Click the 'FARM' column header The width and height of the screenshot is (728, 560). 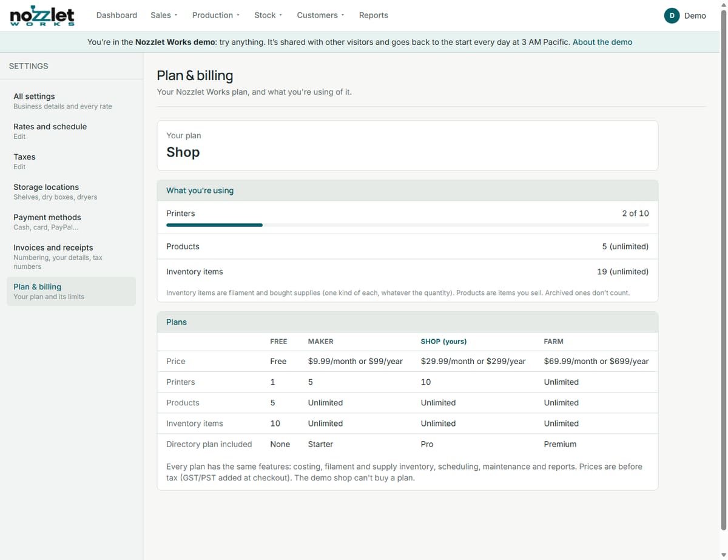pos(554,342)
